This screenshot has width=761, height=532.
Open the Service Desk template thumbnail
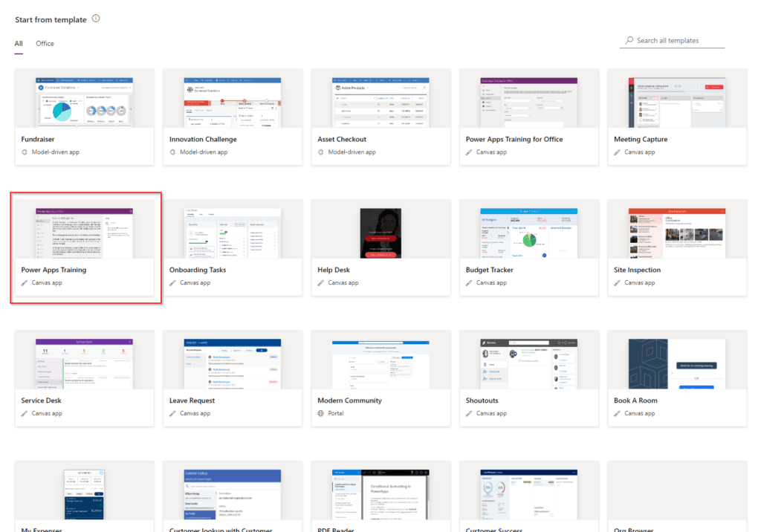click(84, 363)
